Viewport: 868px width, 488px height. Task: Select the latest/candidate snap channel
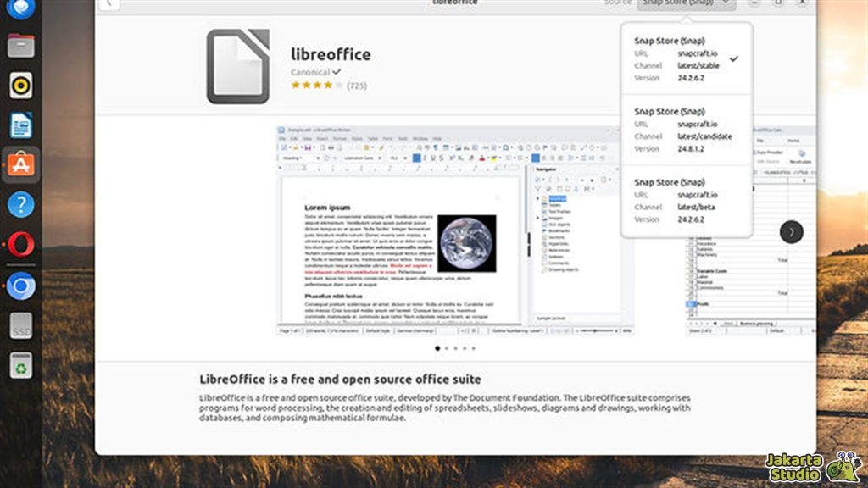[688, 131]
